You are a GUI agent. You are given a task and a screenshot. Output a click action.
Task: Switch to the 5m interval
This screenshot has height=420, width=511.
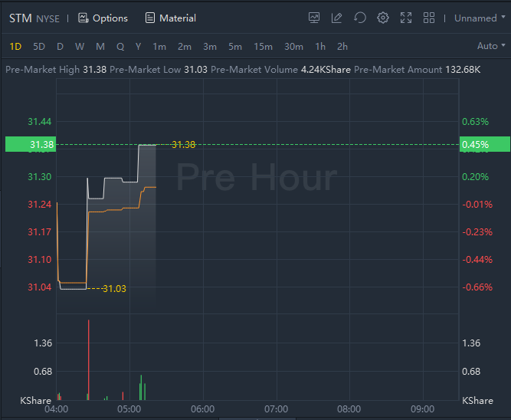235,47
